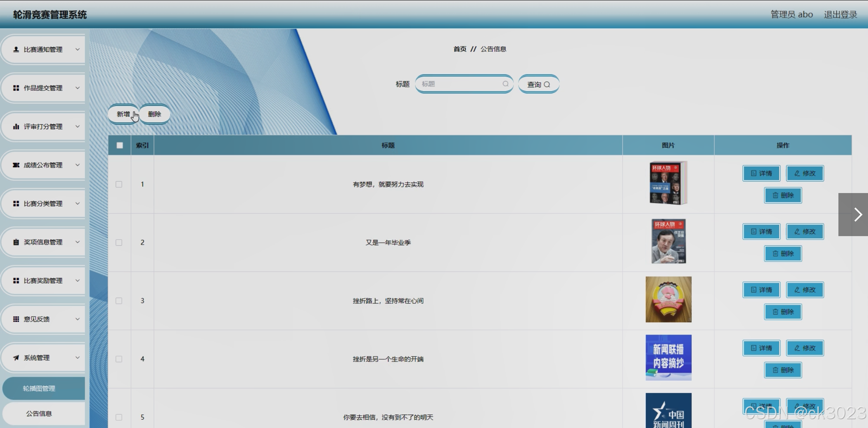Click the 比赛通知管理 person icon
Screen dimensions: 868x428
pos(16,50)
